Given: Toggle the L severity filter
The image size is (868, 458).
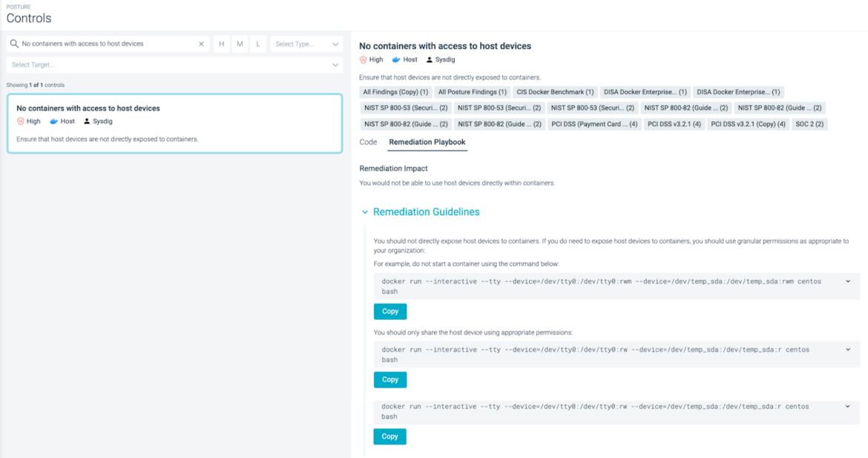Looking at the screenshot, I should click(257, 44).
